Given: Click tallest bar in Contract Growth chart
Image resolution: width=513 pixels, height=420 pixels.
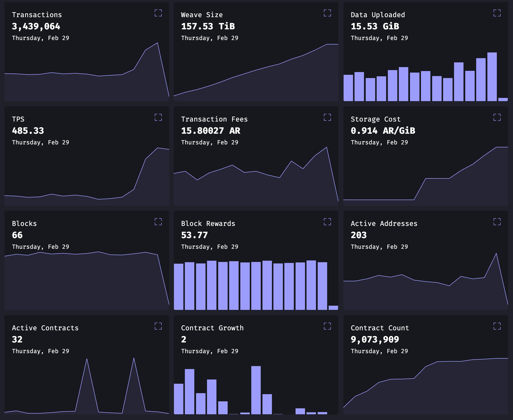Looking at the screenshot, I should click(x=256, y=390).
